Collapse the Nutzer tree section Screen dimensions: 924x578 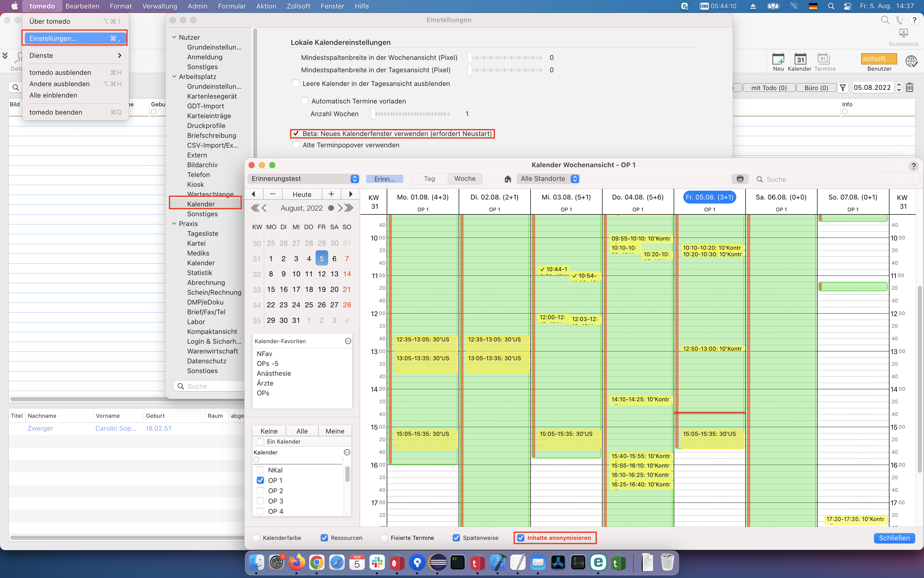click(175, 37)
